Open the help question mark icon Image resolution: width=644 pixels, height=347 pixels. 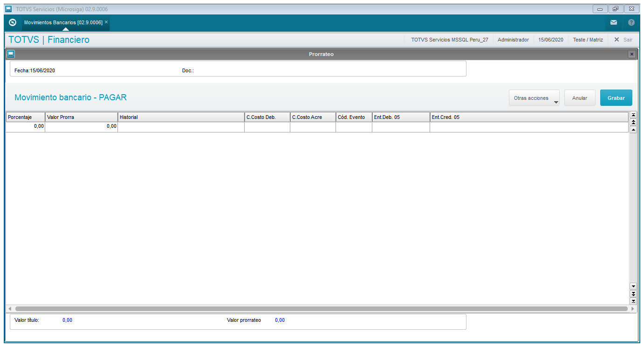[631, 22]
